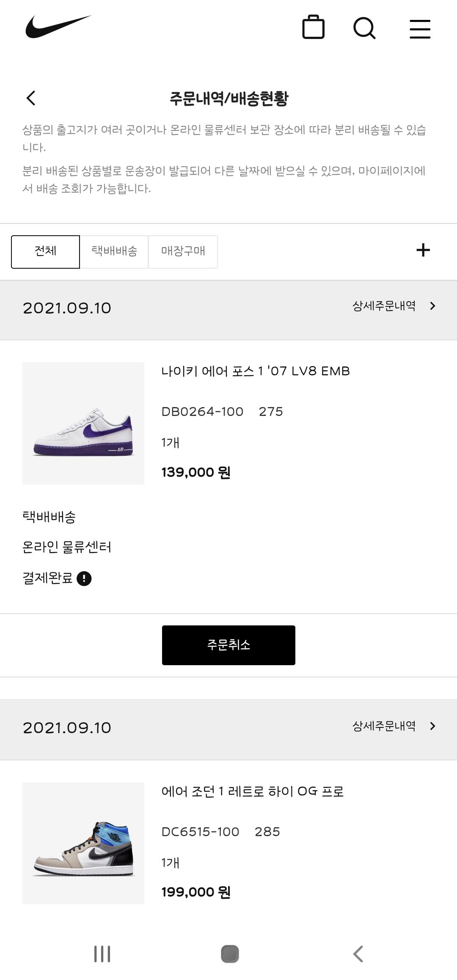
Task: Open the shopping bag
Action: click(x=313, y=28)
